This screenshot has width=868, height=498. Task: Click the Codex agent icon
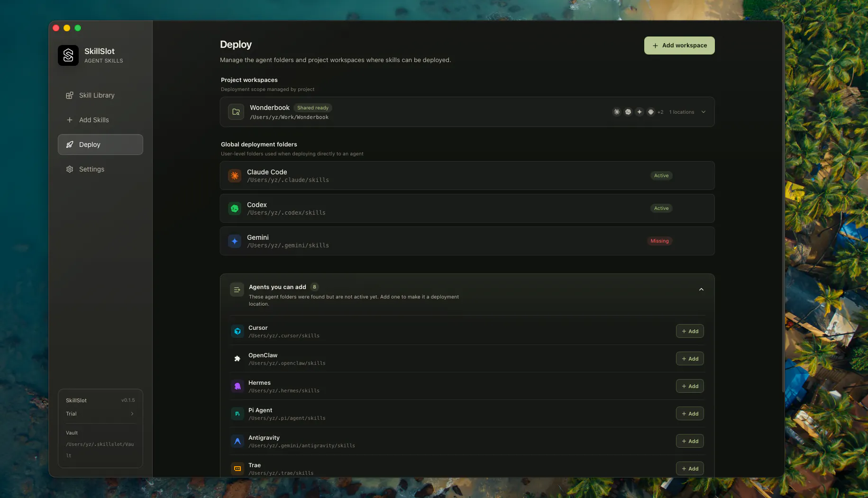235,208
